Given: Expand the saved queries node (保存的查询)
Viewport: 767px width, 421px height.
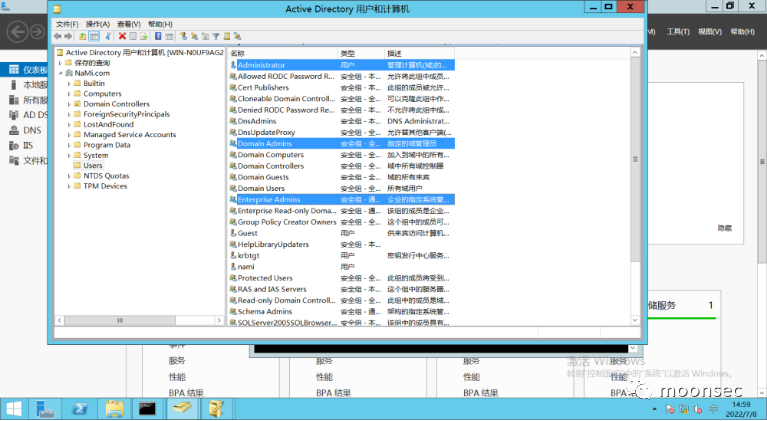Looking at the screenshot, I should pos(60,63).
